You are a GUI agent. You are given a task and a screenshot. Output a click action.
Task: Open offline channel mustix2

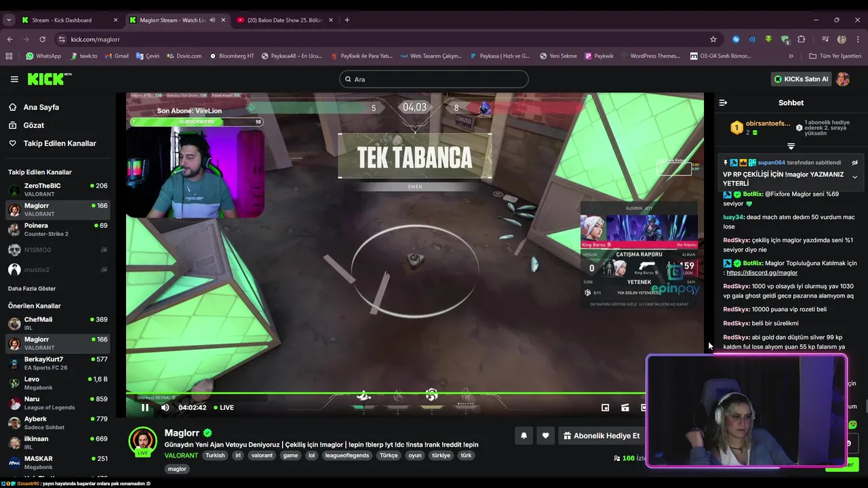(x=57, y=270)
